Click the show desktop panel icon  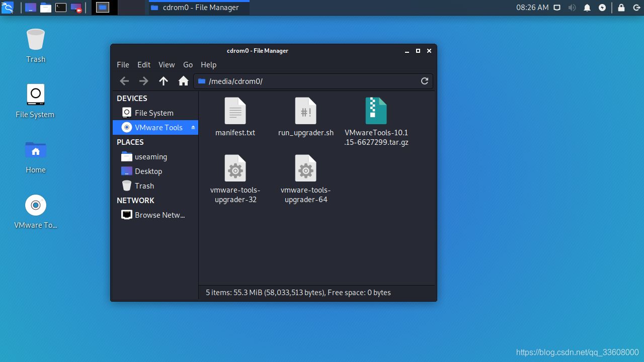tap(31, 8)
